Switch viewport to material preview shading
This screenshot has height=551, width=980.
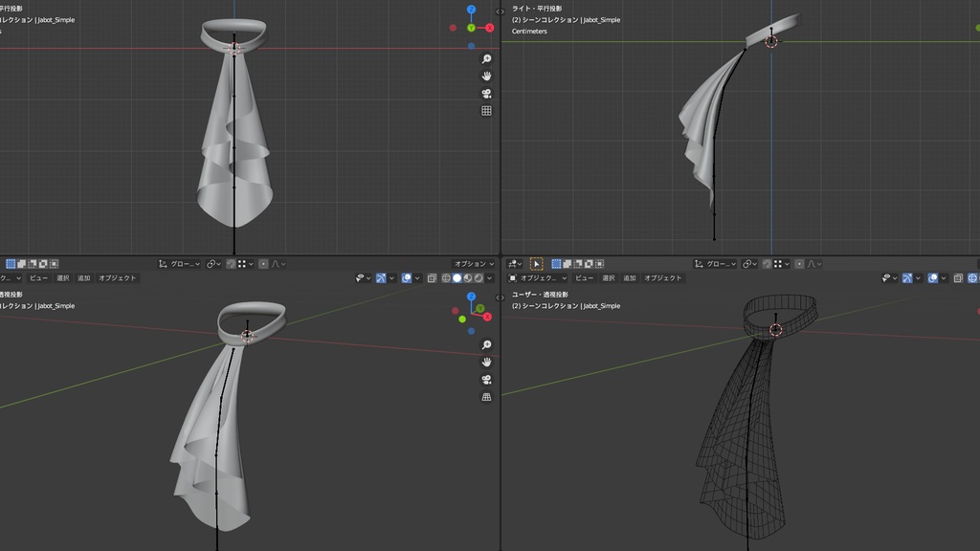pos(468,277)
